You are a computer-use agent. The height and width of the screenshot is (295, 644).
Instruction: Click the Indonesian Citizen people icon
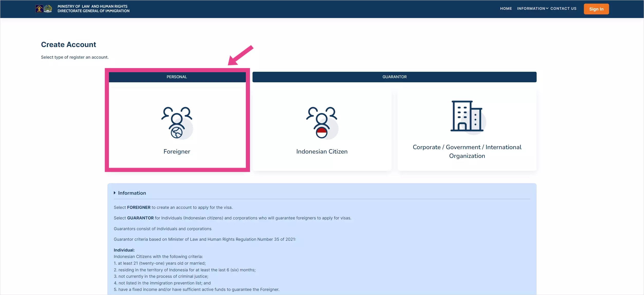click(322, 122)
